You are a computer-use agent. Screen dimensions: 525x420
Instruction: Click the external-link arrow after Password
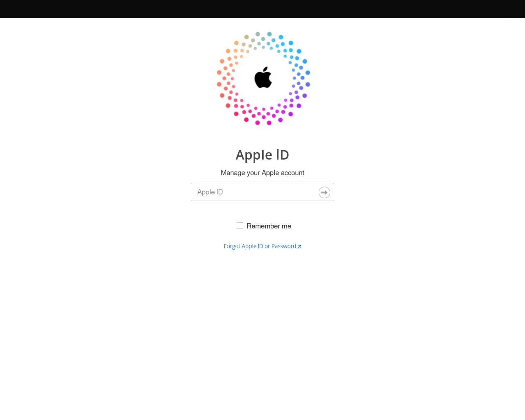[299, 247]
